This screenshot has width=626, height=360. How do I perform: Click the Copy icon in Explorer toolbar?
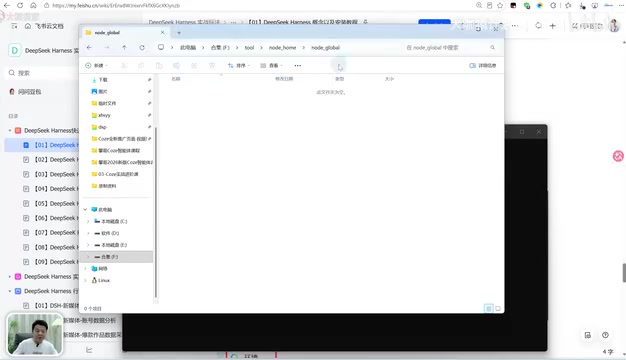tap(141, 65)
